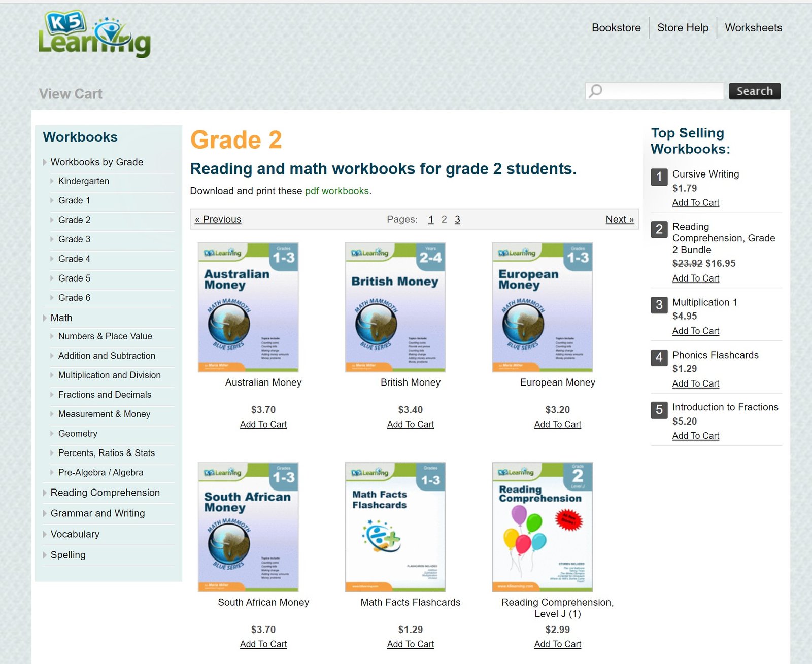Click arrow beside Numbers & Place Value

tap(52, 336)
